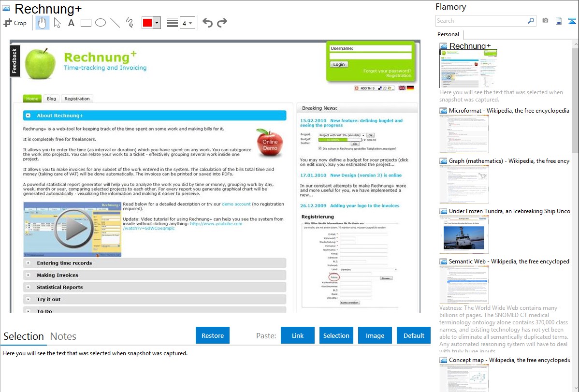Click the Microformat snapshot icon

point(443,111)
